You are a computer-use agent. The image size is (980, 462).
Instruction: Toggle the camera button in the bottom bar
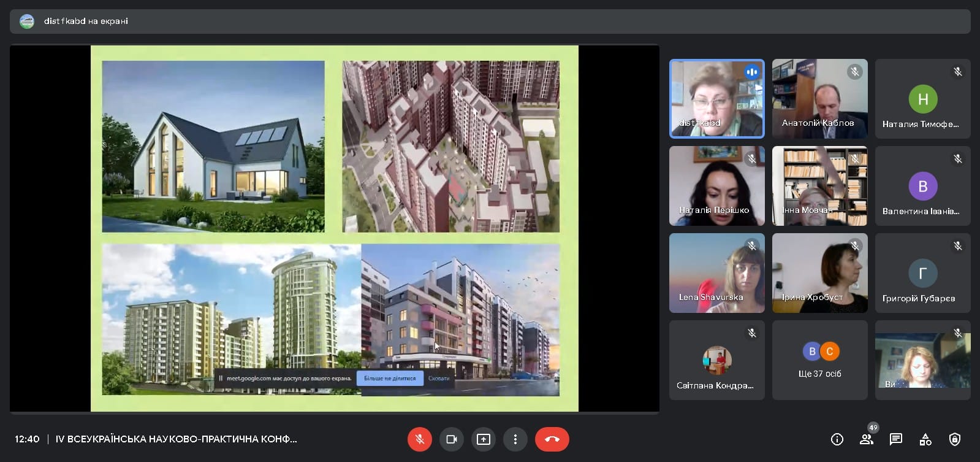452,439
